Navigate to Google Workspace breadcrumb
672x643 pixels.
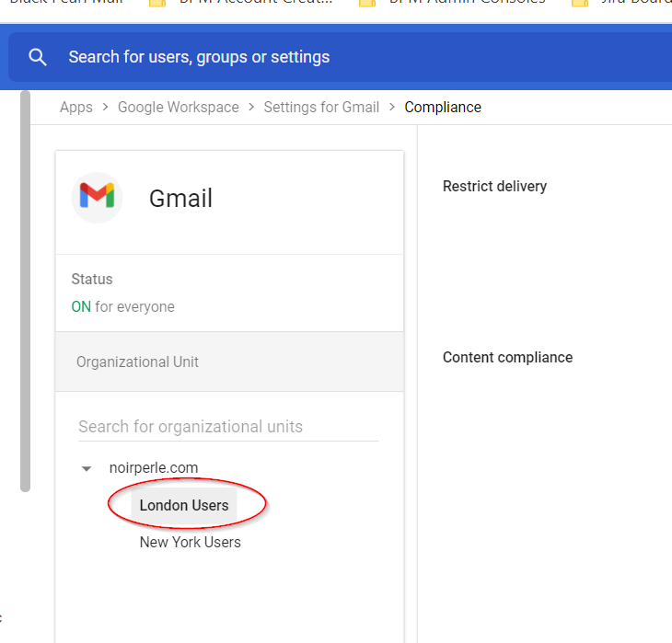pyautogui.click(x=178, y=107)
